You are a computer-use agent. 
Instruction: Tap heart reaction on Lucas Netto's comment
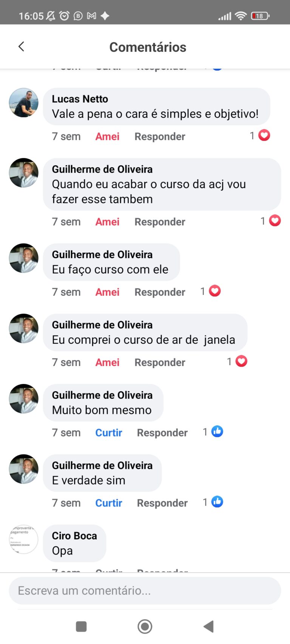[x=264, y=135]
